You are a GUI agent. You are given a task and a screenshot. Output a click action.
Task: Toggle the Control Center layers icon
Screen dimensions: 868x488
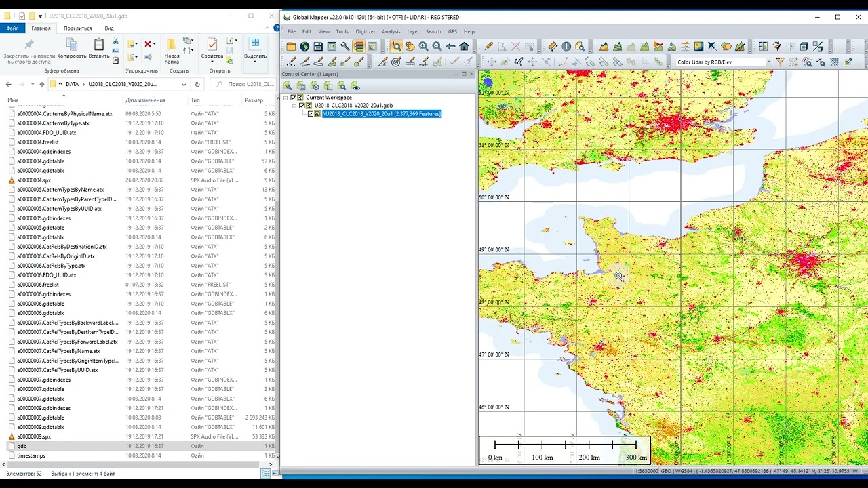(359, 47)
